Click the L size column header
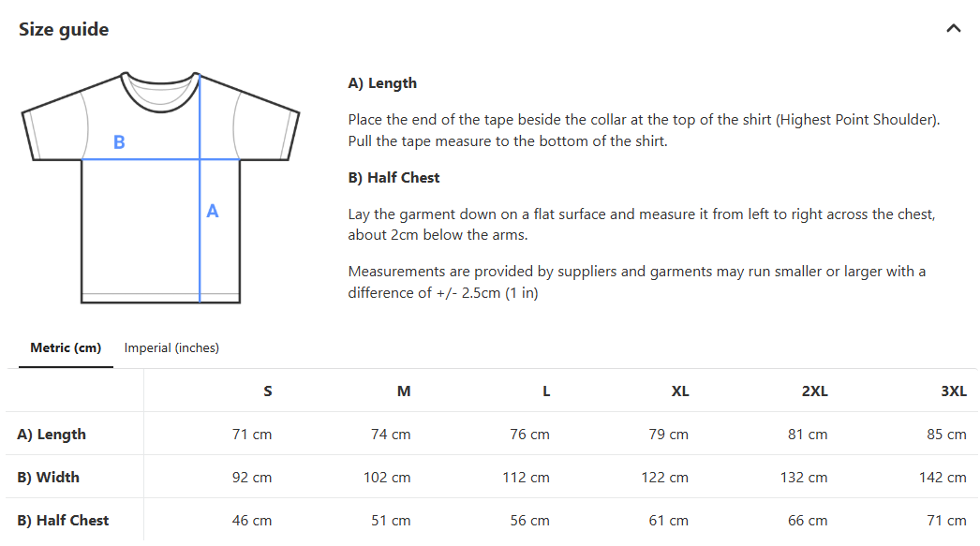980x546 pixels. pos(546,391)
